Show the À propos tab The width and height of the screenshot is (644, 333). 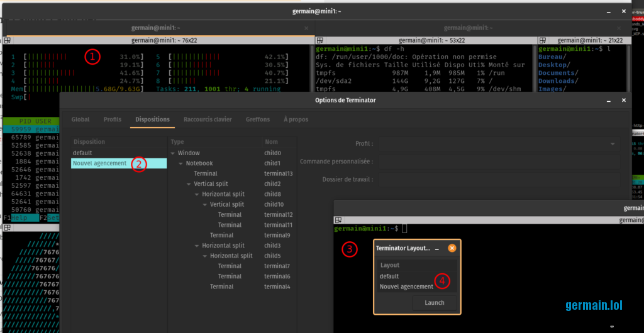(296, 119)
